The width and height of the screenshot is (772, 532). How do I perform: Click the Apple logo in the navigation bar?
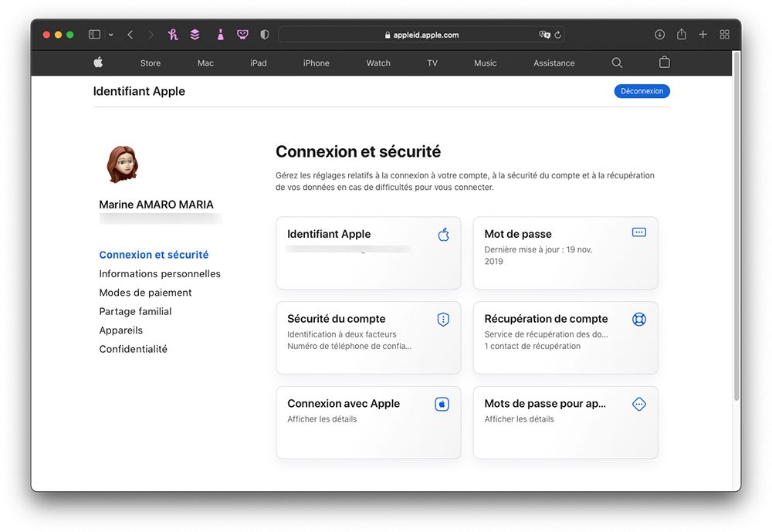pos(97,63)
